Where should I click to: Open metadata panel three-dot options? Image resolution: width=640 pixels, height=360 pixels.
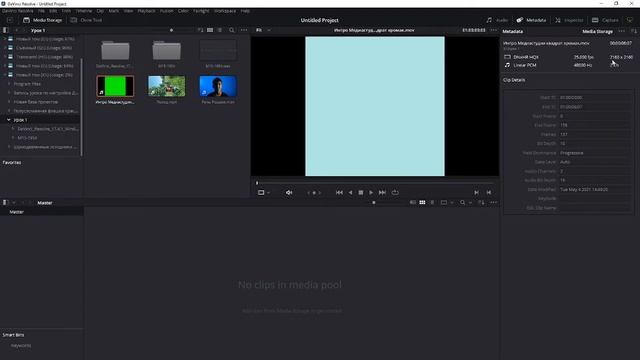[x=621, y=31]
